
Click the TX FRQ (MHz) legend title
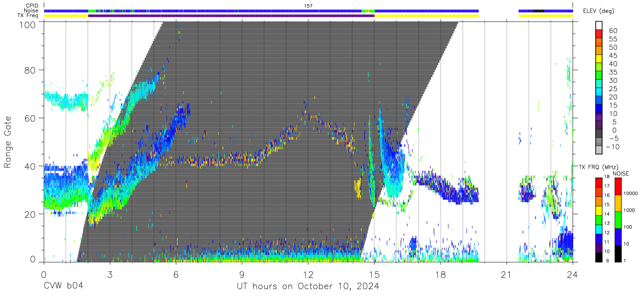[598, 167]
